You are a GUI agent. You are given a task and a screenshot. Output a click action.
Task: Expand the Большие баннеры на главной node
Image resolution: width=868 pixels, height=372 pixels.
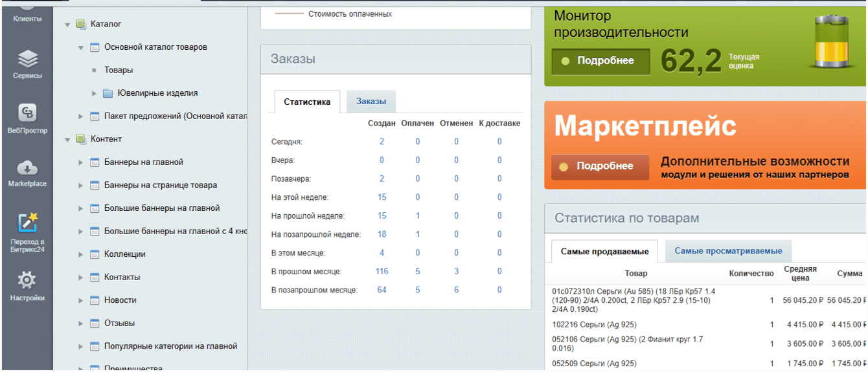(x=81, y=208)
